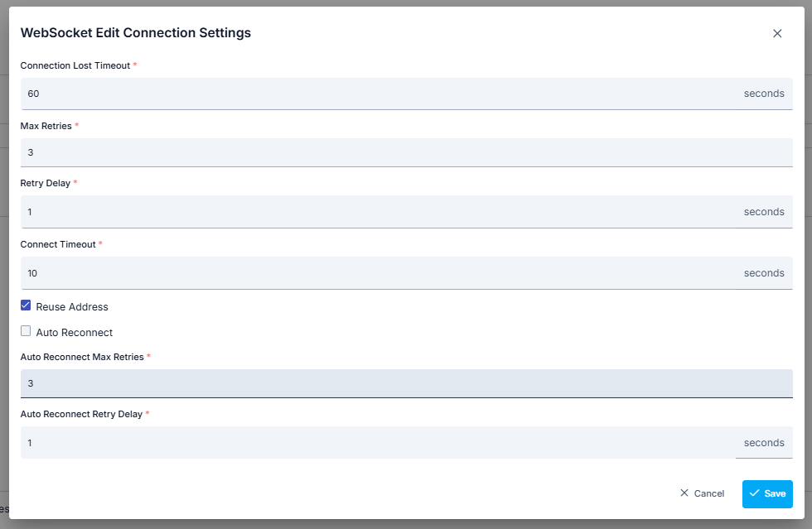Uncheck the Reuse Address checkbox
The image size is (812, 529).
point(26,305)
